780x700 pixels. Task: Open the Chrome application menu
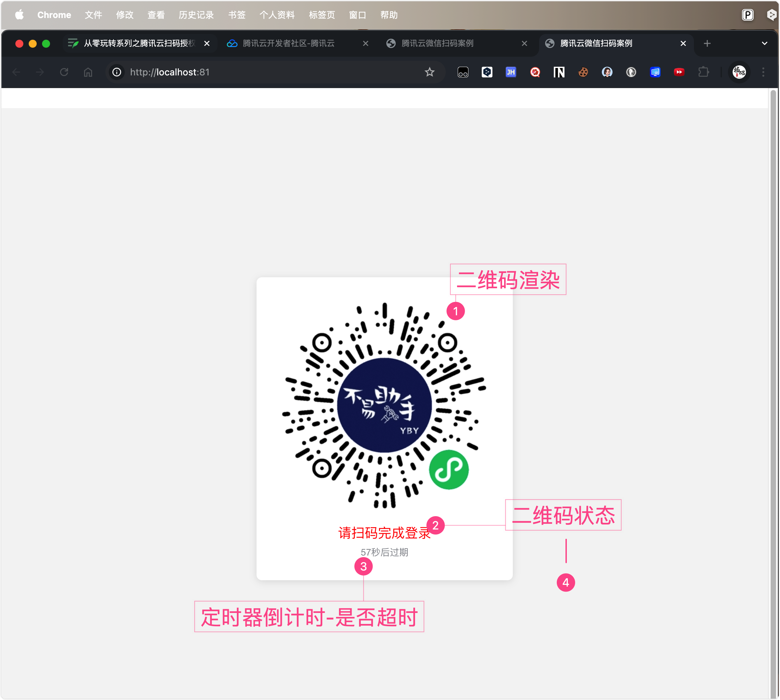tap(54, 15)
